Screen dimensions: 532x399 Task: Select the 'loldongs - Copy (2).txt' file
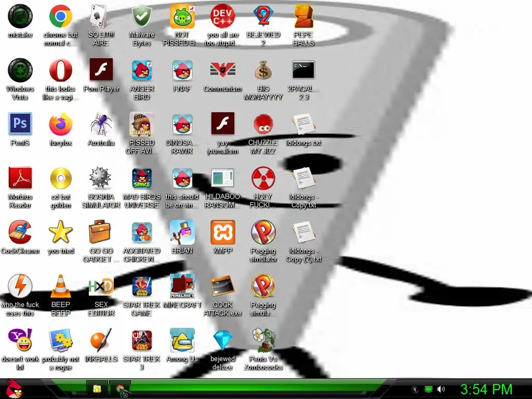tap(303, 232)
